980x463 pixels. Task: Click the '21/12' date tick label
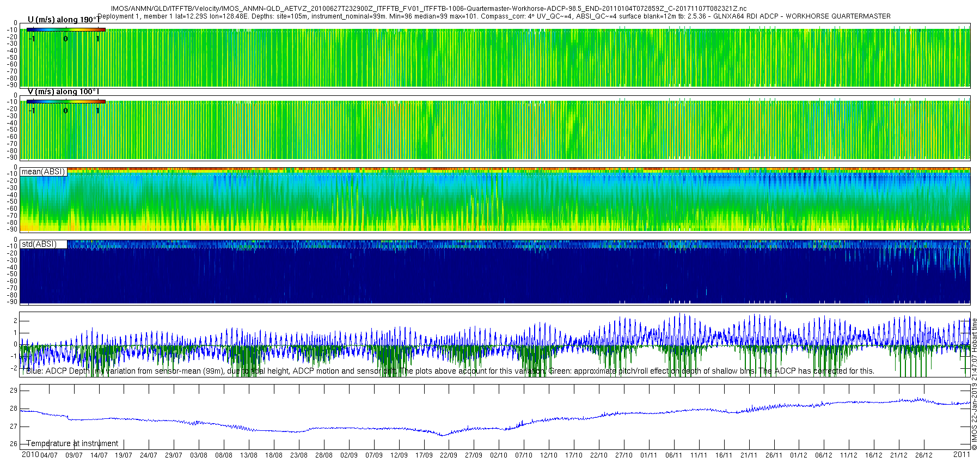click(x=899, y=455)
